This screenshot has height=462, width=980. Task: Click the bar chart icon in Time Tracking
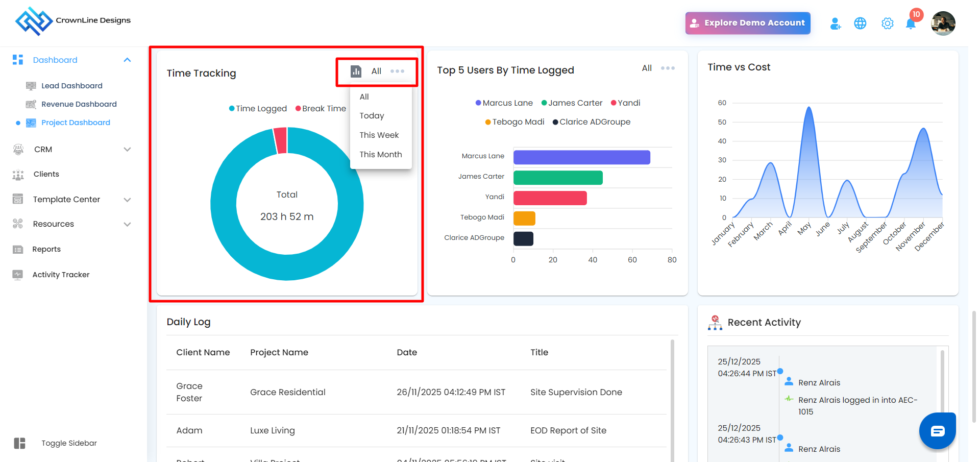(x=356, y=71)
